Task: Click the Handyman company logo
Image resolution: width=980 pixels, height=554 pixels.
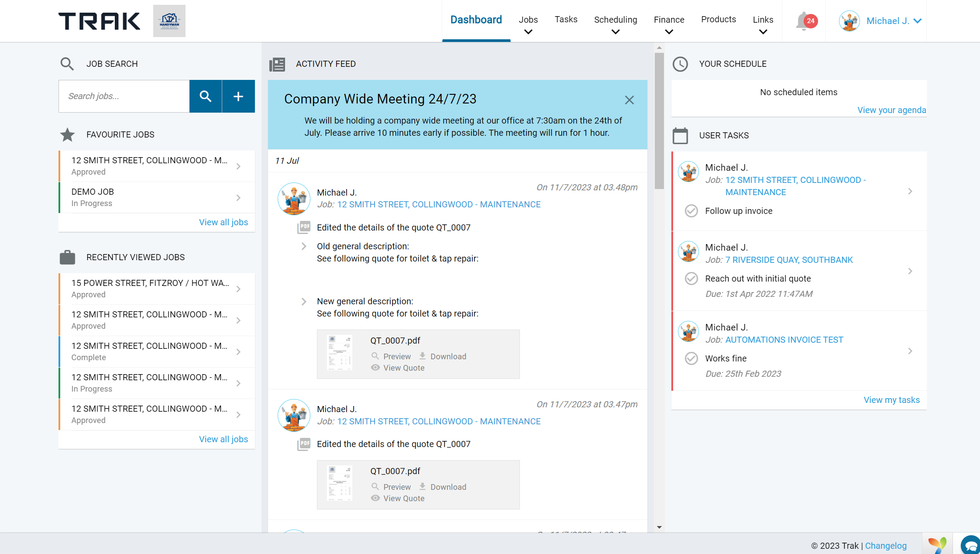Action: (x=169, y=21)
